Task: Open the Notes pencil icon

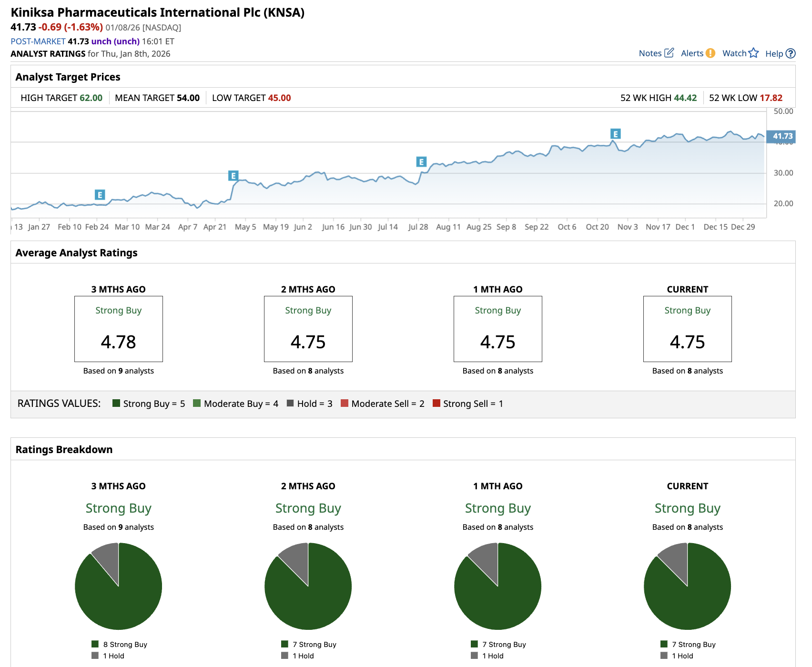Action: 669,53
